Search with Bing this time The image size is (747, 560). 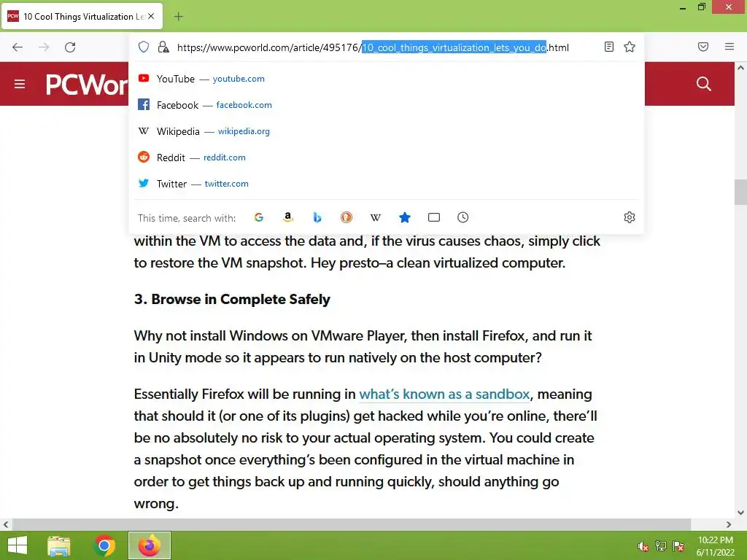pos(317,217)
